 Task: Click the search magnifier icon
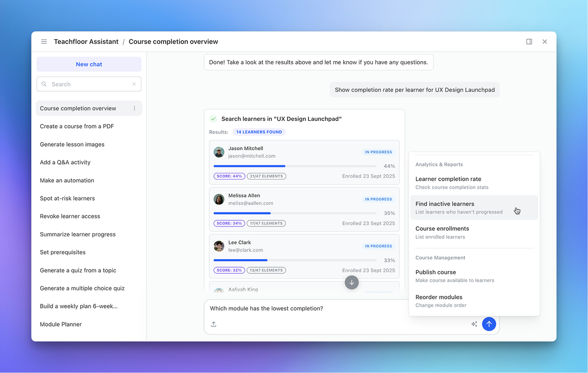[x=44, y=84]
